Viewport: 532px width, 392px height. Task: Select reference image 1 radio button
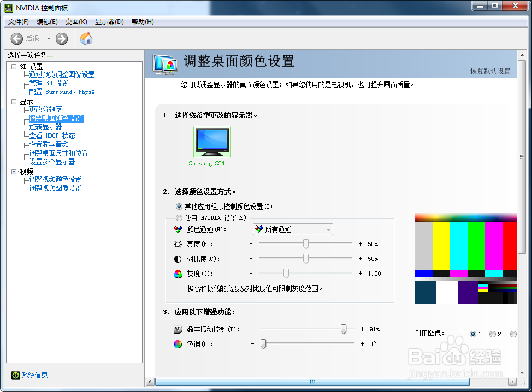(x=473, y=334)
